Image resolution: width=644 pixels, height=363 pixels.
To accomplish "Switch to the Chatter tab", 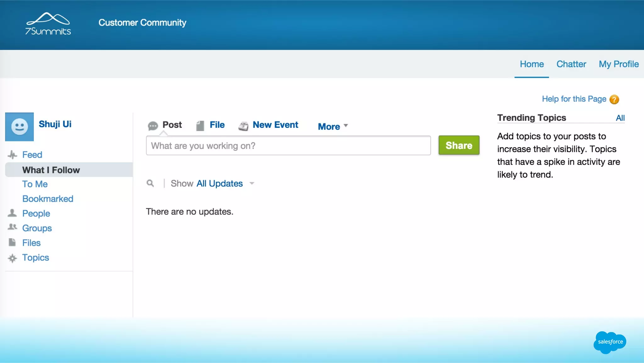I will point(571,64).
